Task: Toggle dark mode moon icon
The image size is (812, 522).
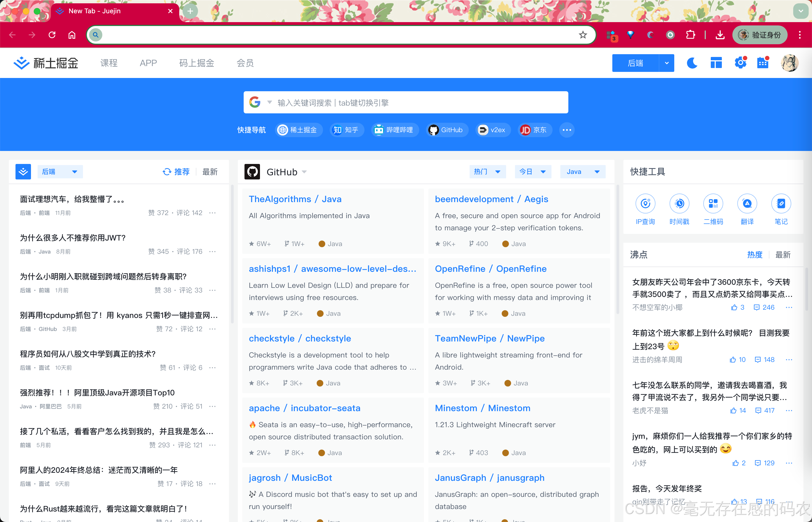Action: click(692, 63)
